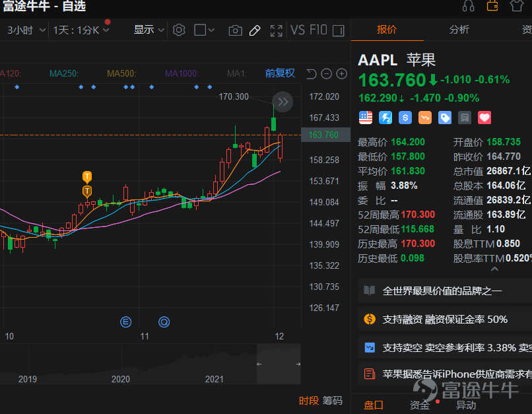Switch to the 报价 tab

tap(386, 30)
